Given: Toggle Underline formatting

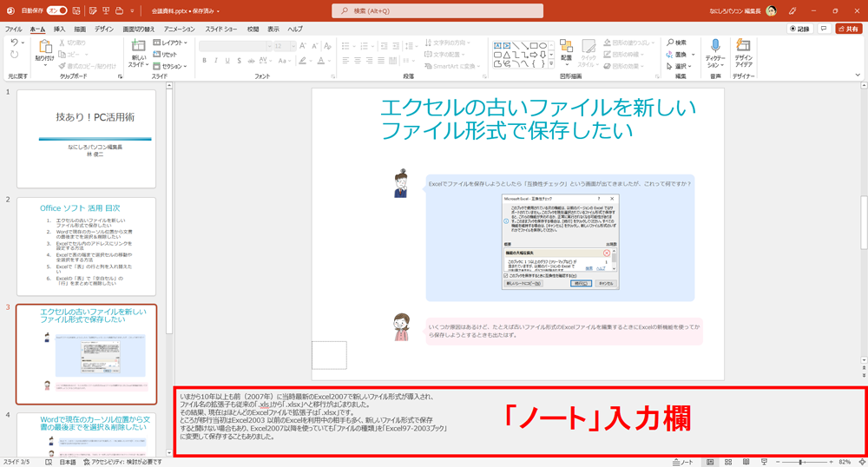Looking at the screenshot, I should (227, 60).
